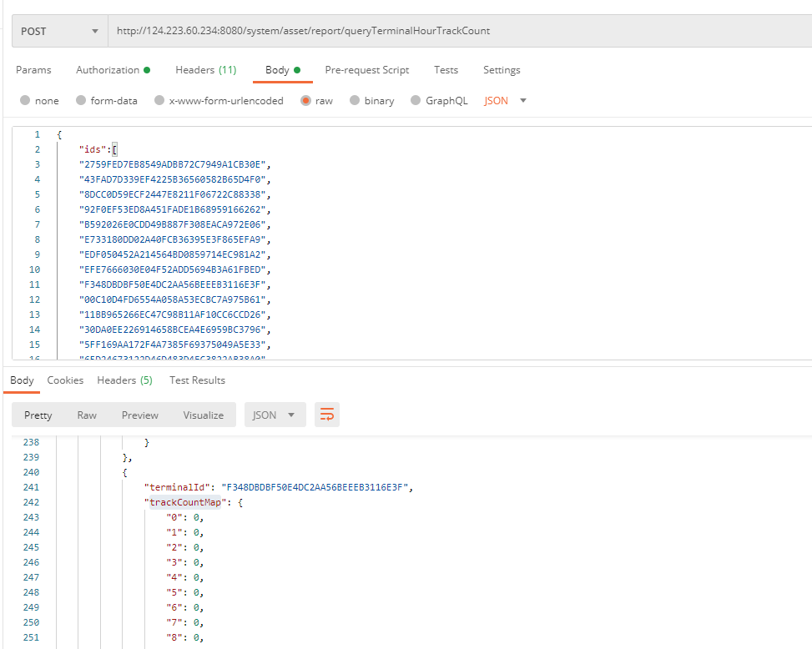Open the Headers (11) request tab
This screenshot has height=649, width=812.
[x=205, y=70]
